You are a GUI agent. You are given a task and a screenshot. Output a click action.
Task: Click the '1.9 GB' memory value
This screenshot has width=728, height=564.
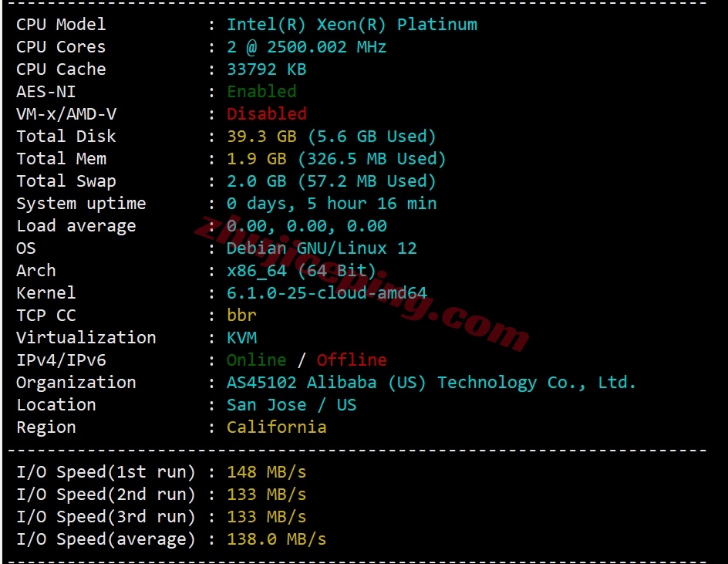click(x=256, y=158)
